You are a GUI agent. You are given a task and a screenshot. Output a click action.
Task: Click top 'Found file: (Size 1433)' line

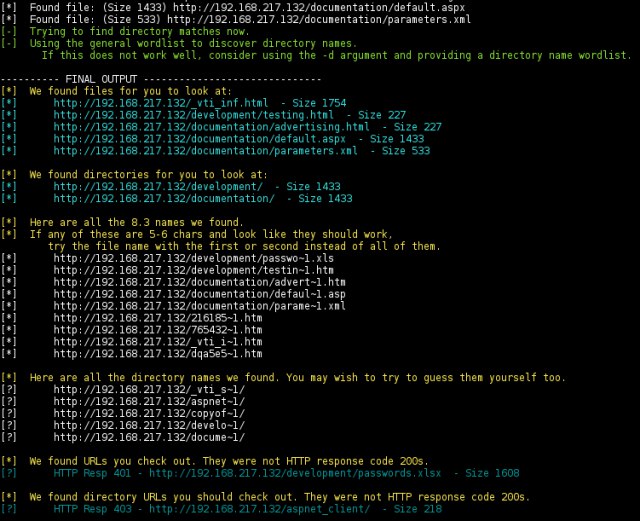click(x=247, y=7)
